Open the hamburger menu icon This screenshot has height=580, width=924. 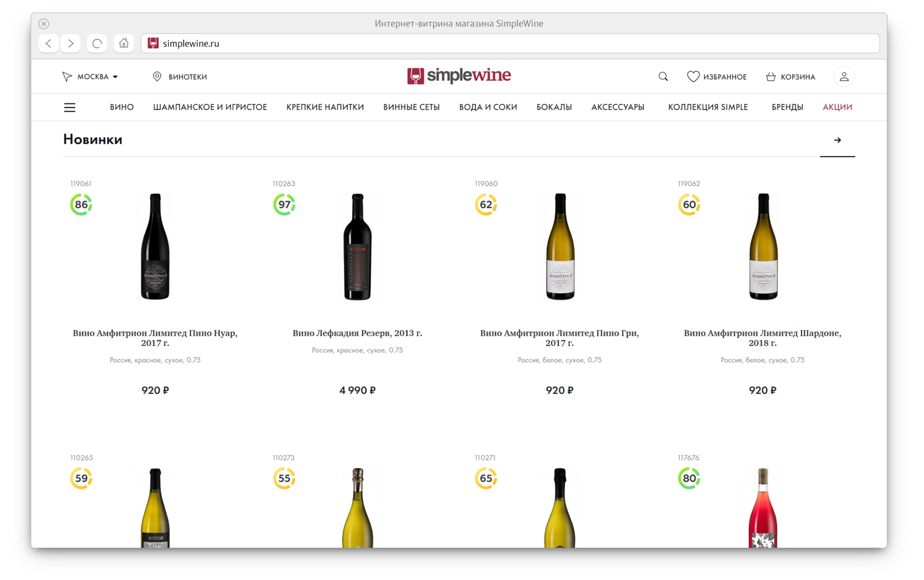coord(69,107)
